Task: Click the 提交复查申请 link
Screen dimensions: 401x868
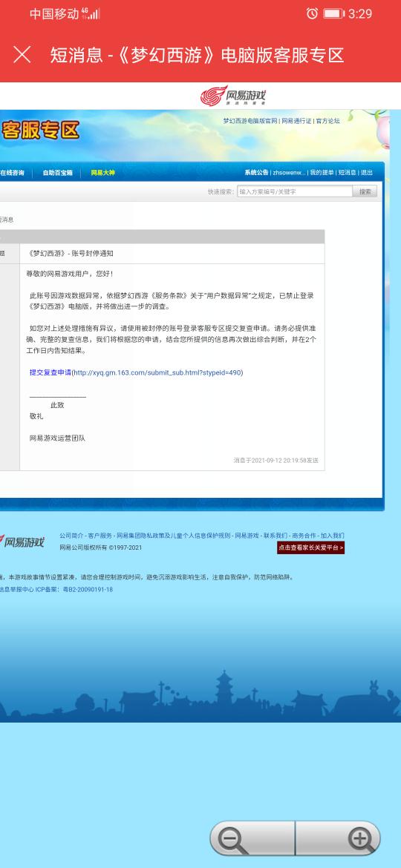Action: 50,372
